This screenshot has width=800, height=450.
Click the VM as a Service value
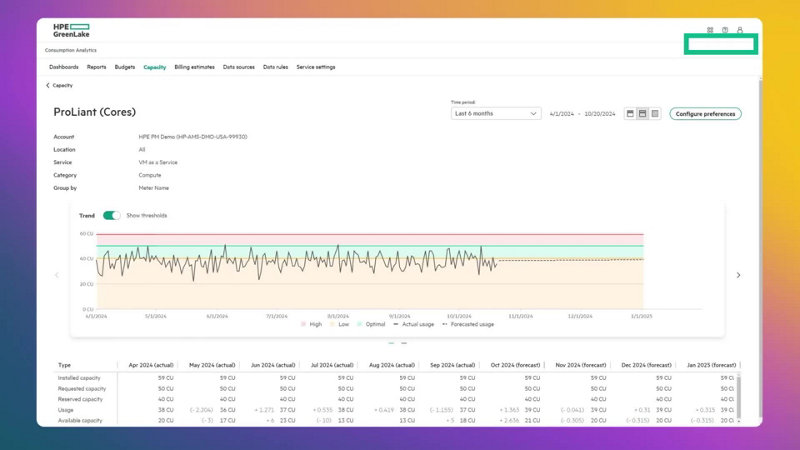tap(158, 162)
